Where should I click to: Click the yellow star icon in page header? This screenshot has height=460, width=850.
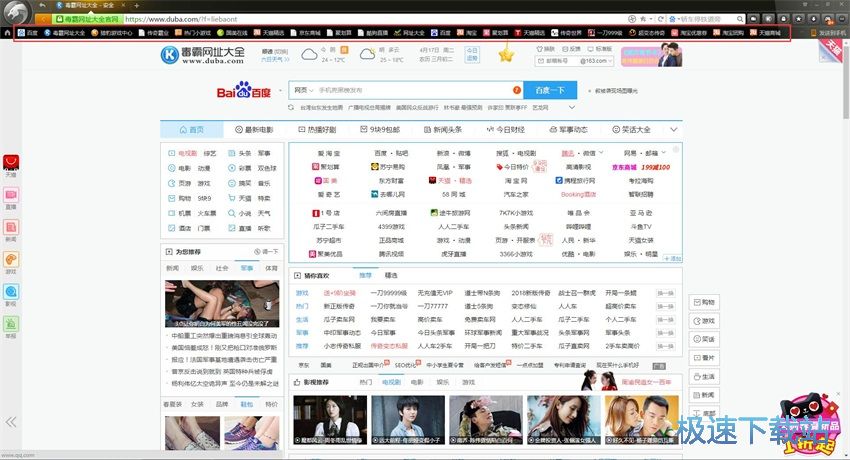point(506,54)
